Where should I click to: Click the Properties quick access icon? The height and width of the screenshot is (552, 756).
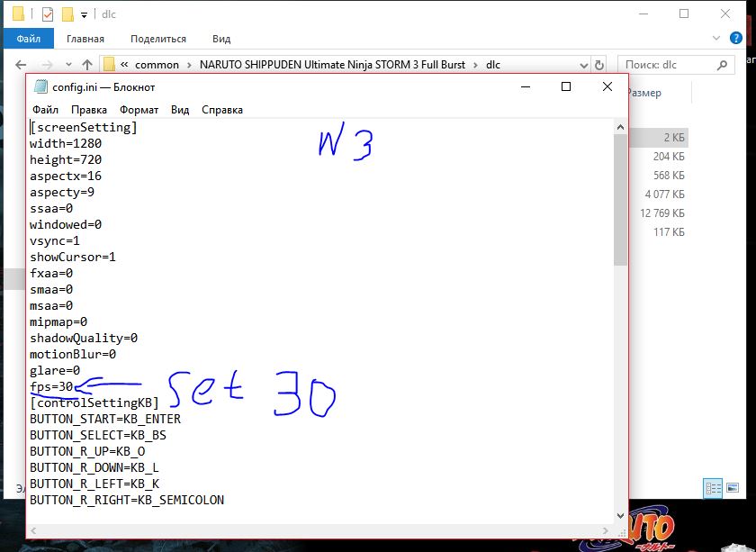click(48, 14)
